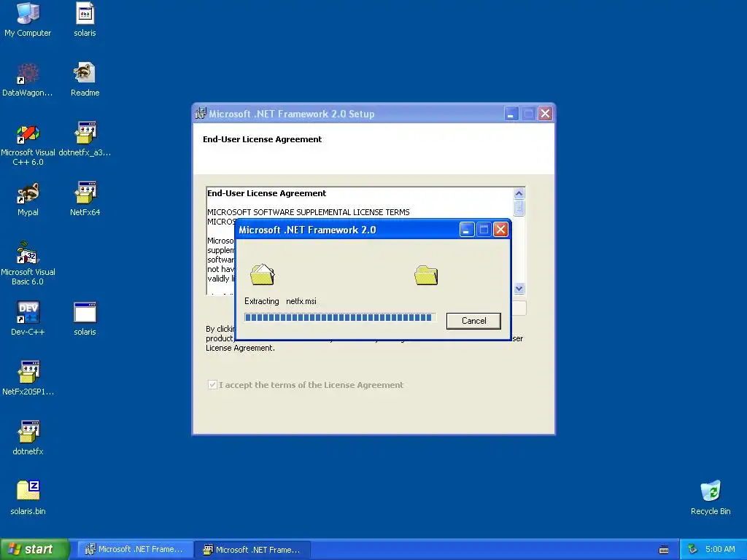
Task: Toggle the accept License Agreement checkbox
Action: pyautogui.click(x=212, y=385)
